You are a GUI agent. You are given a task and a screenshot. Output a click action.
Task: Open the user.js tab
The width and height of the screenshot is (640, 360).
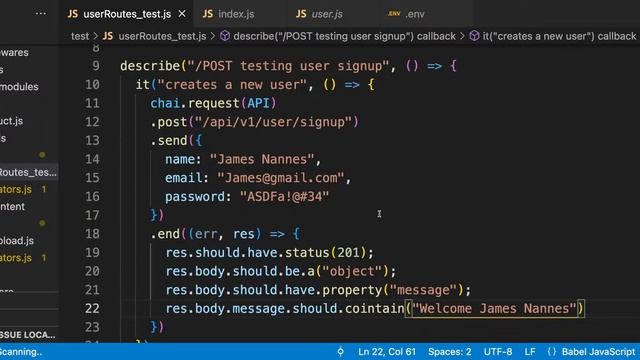(x=327, y=14)
